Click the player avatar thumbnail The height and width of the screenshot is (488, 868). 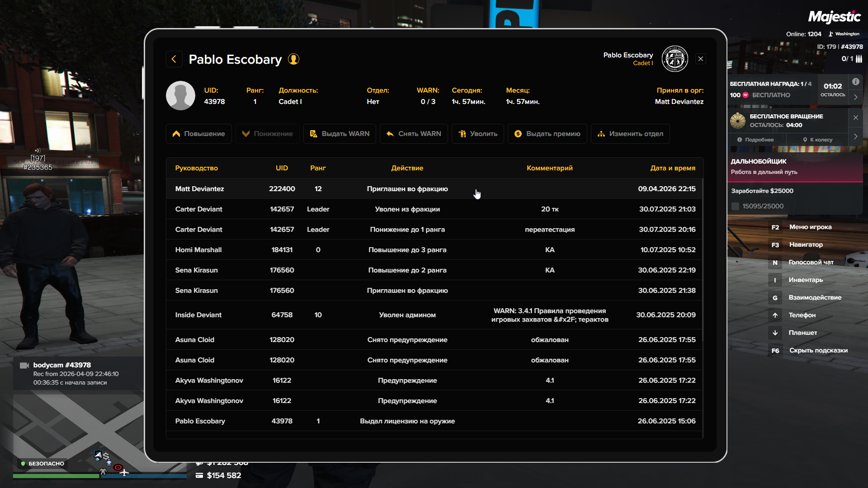[x=180, y=96]
